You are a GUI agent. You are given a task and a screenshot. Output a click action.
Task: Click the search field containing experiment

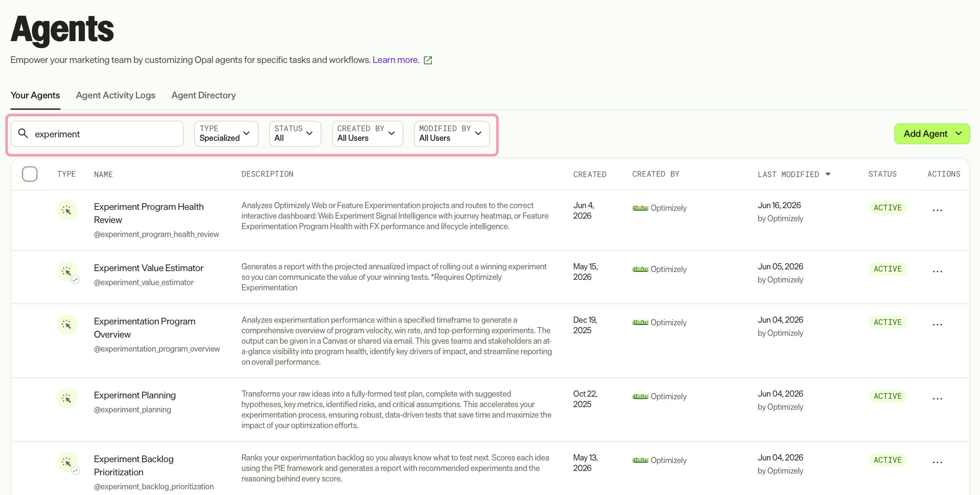97,134
